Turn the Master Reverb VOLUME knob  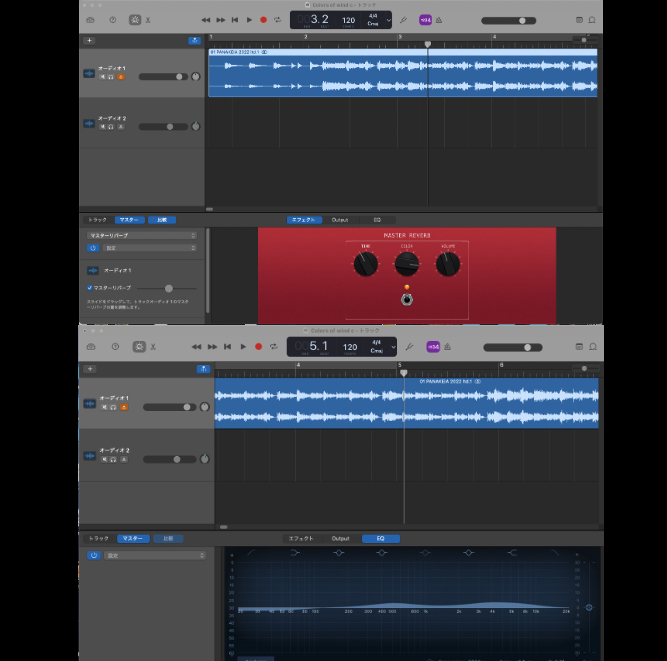tap(448, 264)
